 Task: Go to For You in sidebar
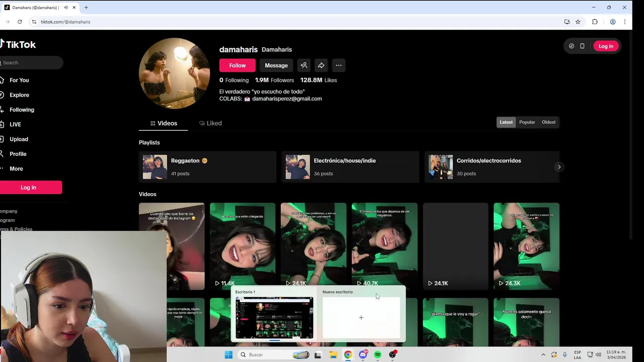(x=19, y=80)
